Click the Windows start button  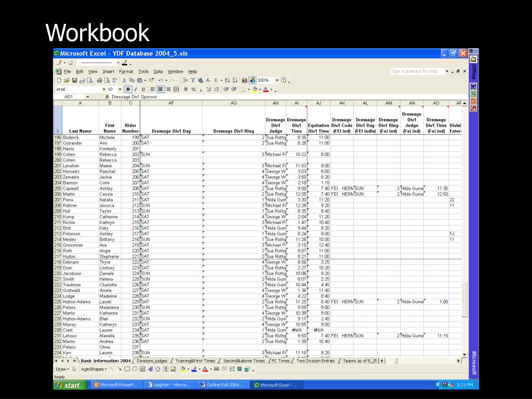(x=71, y=385)
